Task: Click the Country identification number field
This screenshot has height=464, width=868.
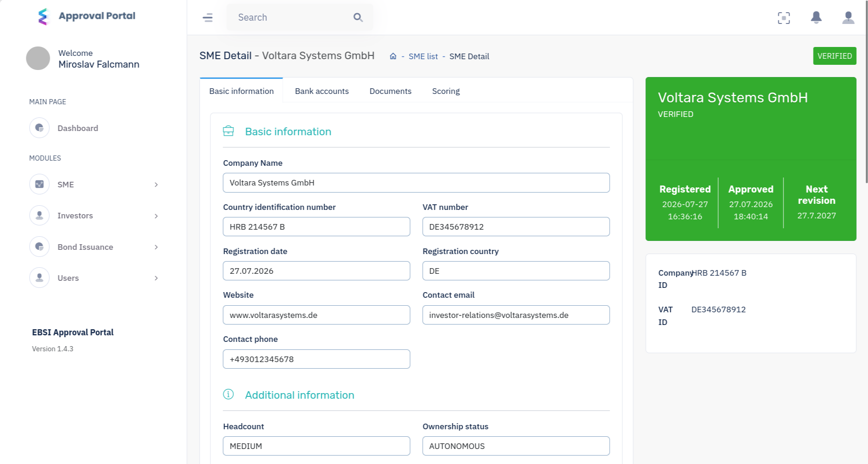Action: (317, 226)
